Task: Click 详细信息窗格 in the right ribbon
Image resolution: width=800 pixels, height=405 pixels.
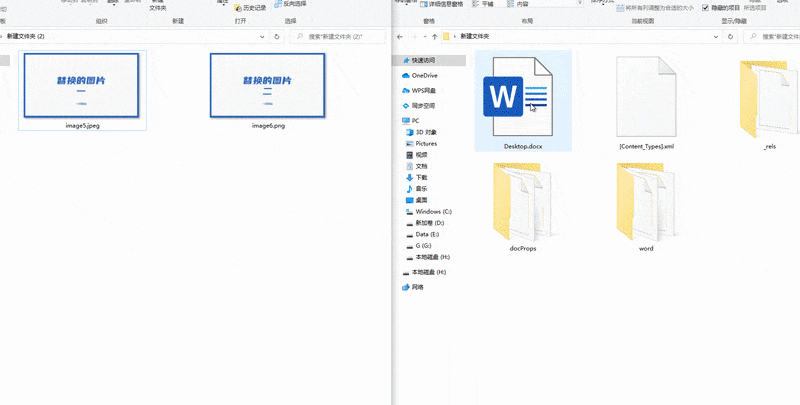Action: 442,4
